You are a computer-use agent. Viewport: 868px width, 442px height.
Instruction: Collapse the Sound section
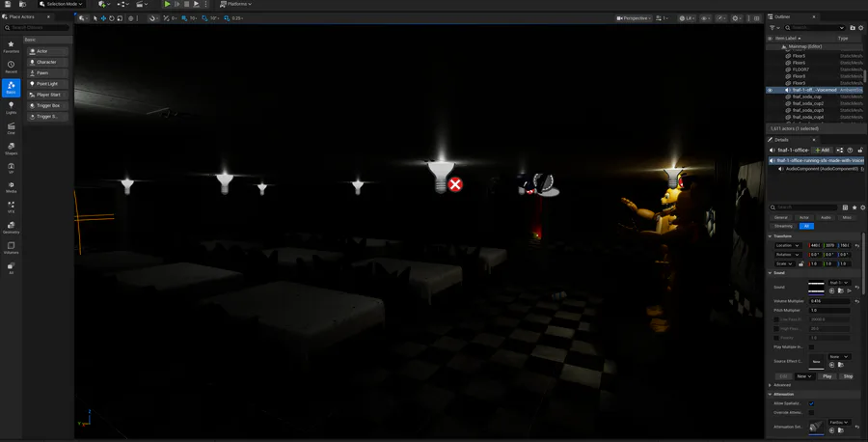pos(770,273)
